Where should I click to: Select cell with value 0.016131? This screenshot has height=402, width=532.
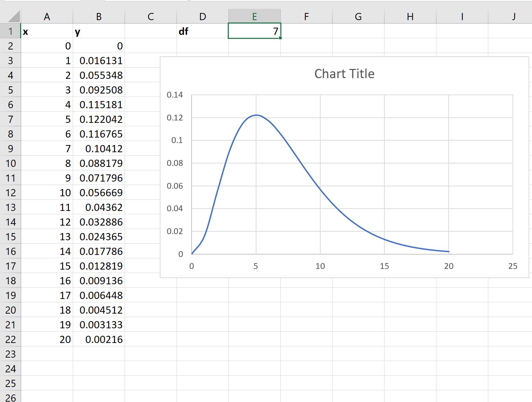click(x=99, y=60)
